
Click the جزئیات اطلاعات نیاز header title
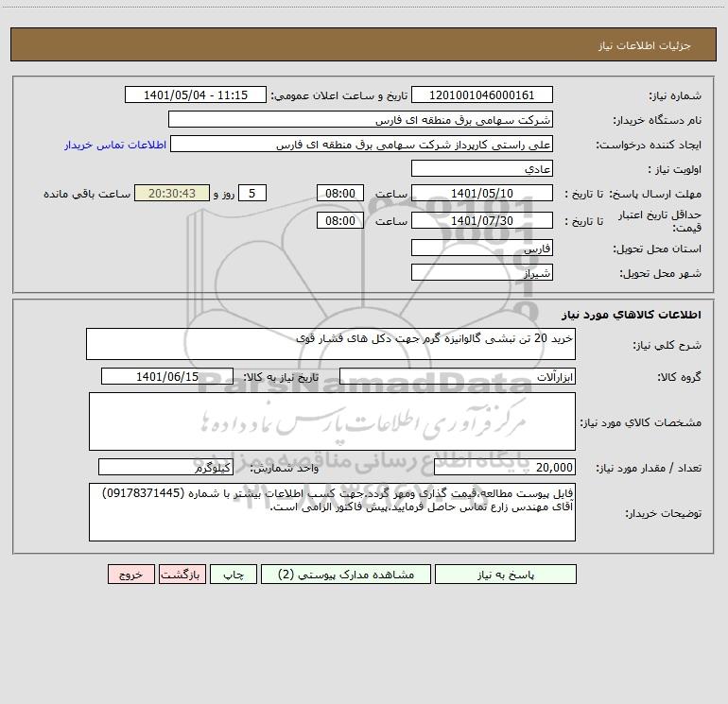[x=645, y=45]
